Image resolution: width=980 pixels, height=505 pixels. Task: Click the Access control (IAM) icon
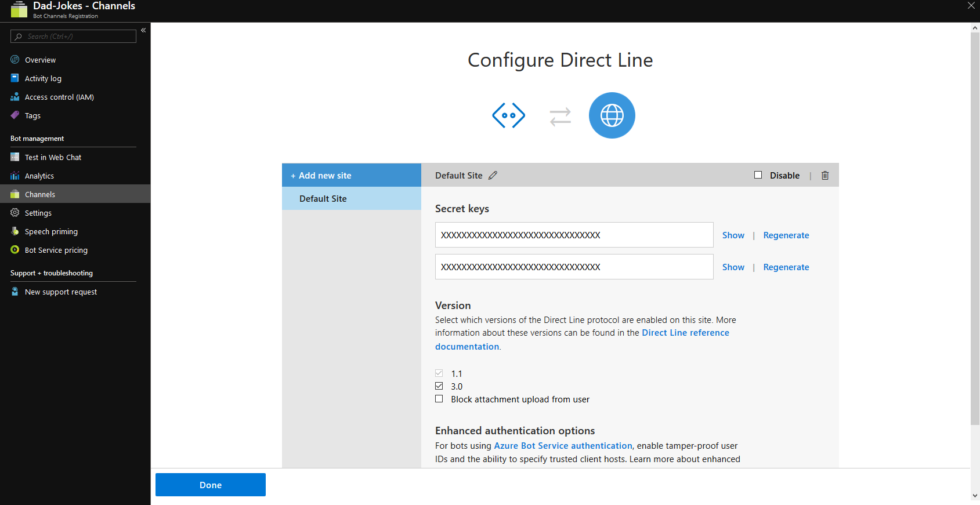tap(15, 97)
